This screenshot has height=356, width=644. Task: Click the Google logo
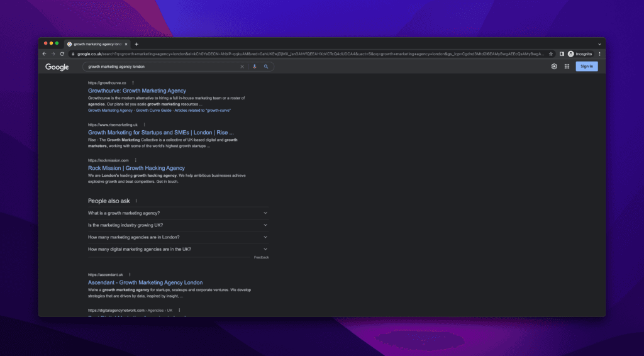(57, 67)
